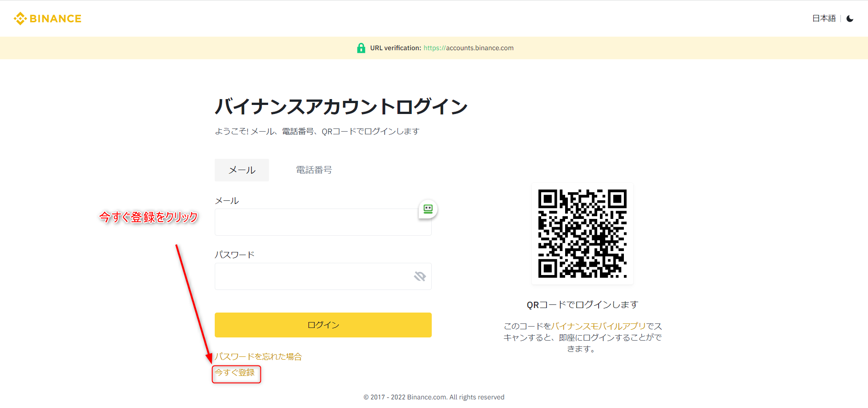Click the BINANCE wordmark text
The image size is (868, 408).
(55, 19)
